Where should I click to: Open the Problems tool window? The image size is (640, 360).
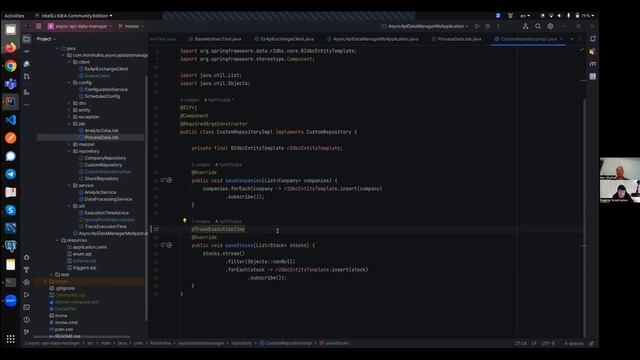pyautogui.click(x=27, y=320)
